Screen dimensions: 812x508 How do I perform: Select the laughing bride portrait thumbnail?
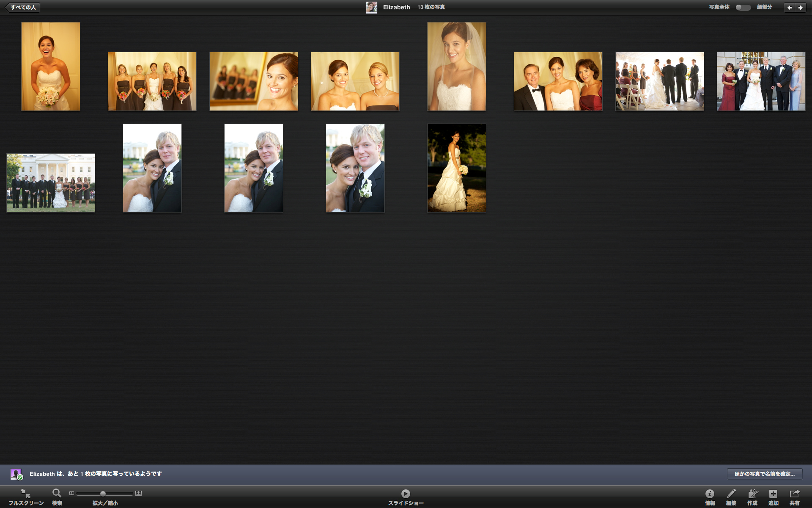click(x=51, y=66)
